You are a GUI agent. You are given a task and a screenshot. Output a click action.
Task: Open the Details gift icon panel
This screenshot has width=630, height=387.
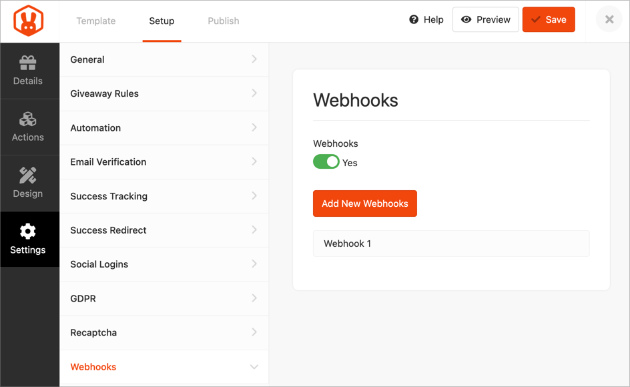(x=28, y=63)
